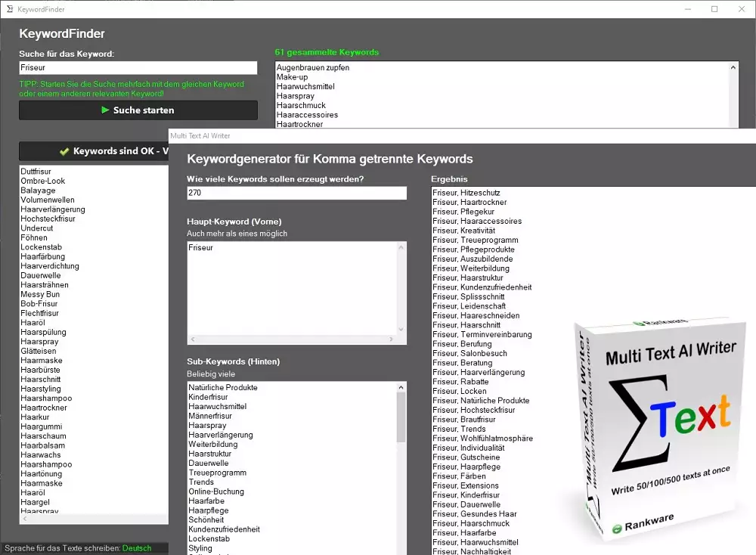Image resolution: width=756 pixels, height=555 pixels.
Task: Minimize the KeywordFinder window
Action: (688, 9)
